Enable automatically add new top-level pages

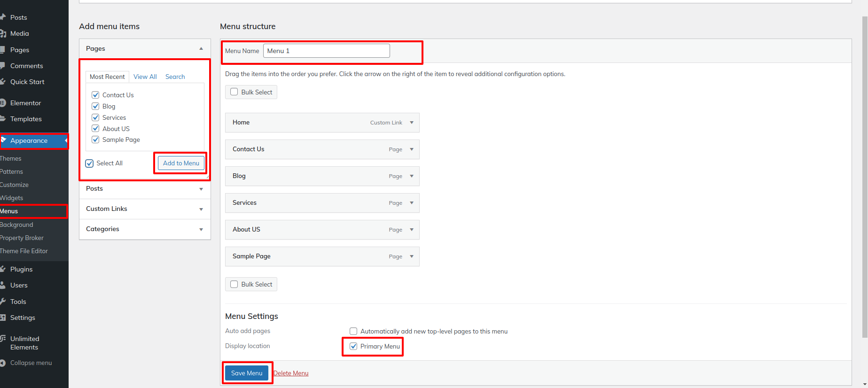point(353,331)
